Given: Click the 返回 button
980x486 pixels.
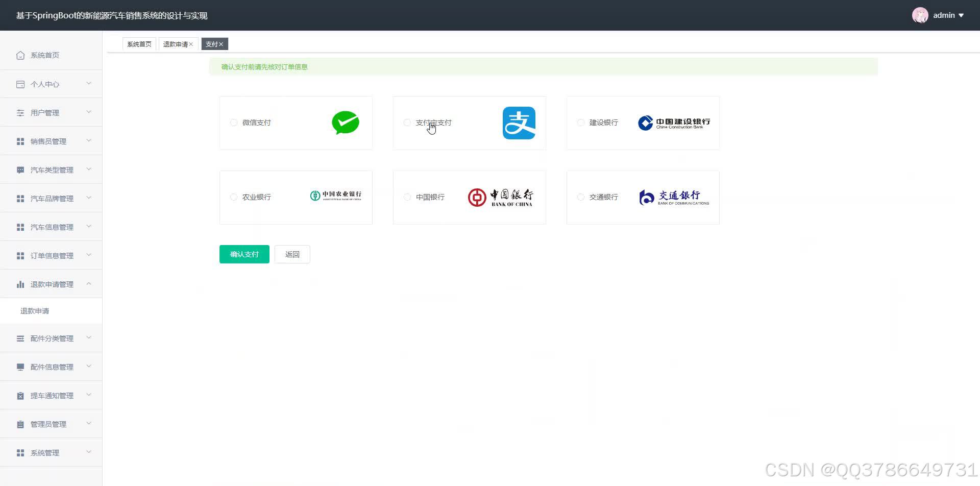Looking at the screenshot, I should [x=292, y=254].
